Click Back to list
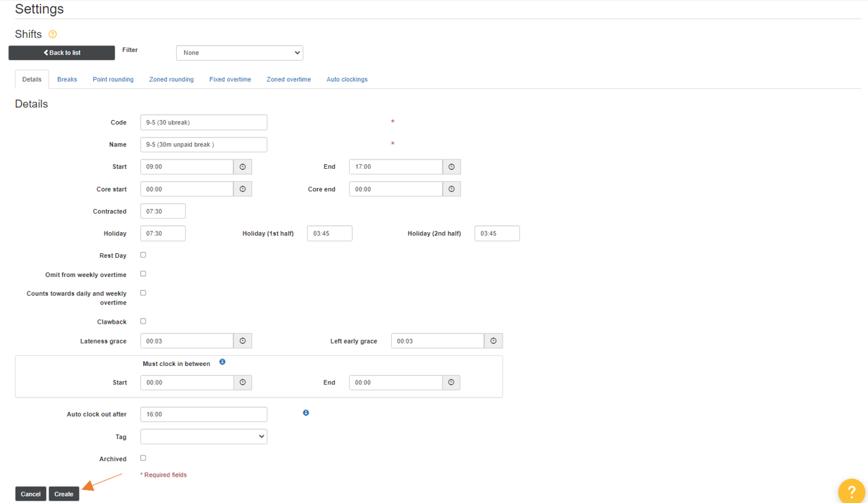 point(61,52)
